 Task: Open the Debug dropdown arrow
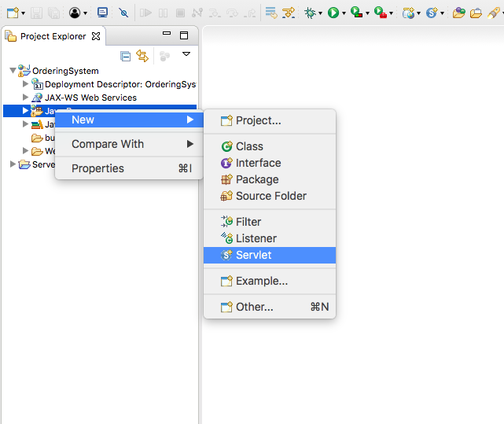(x=320, y=13)
